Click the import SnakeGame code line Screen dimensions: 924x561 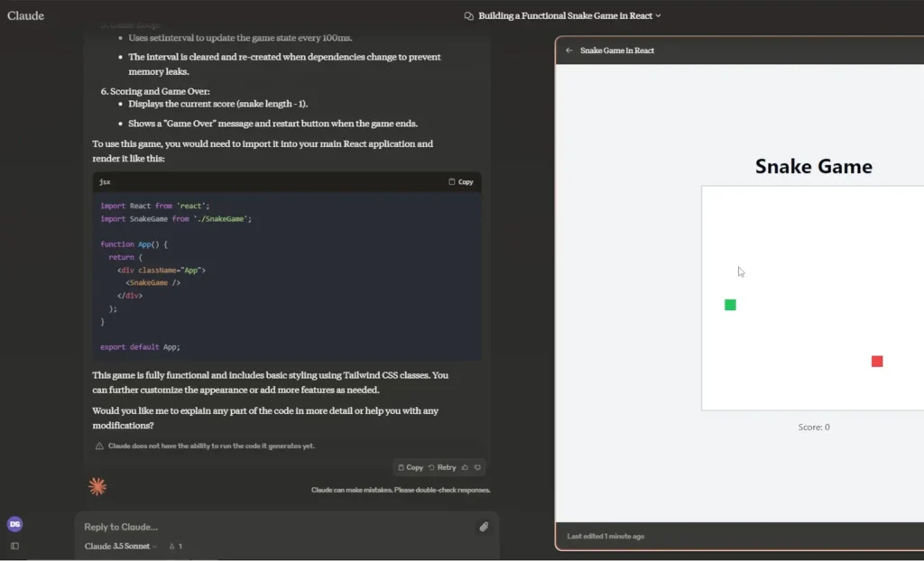(x=176, y=218)
